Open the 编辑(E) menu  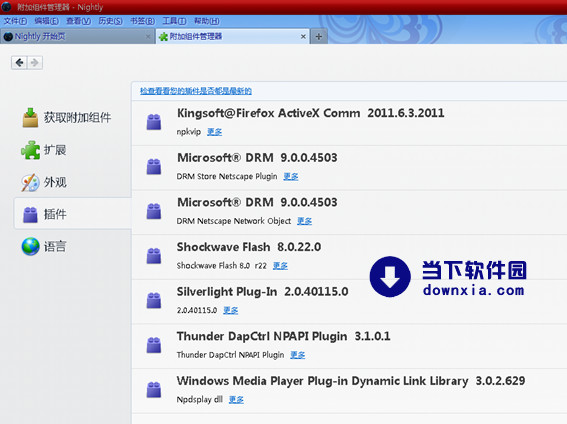[x=47, y=21]
